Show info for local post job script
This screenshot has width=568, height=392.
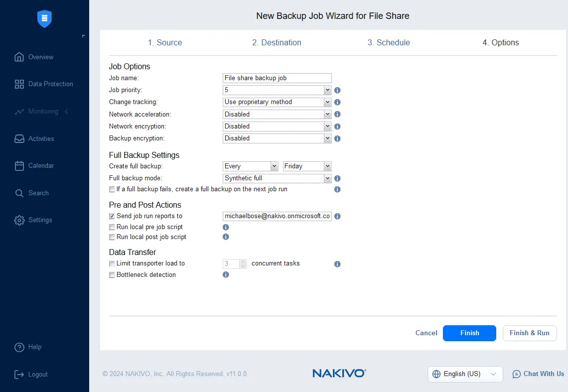click(x=226, y=237)
